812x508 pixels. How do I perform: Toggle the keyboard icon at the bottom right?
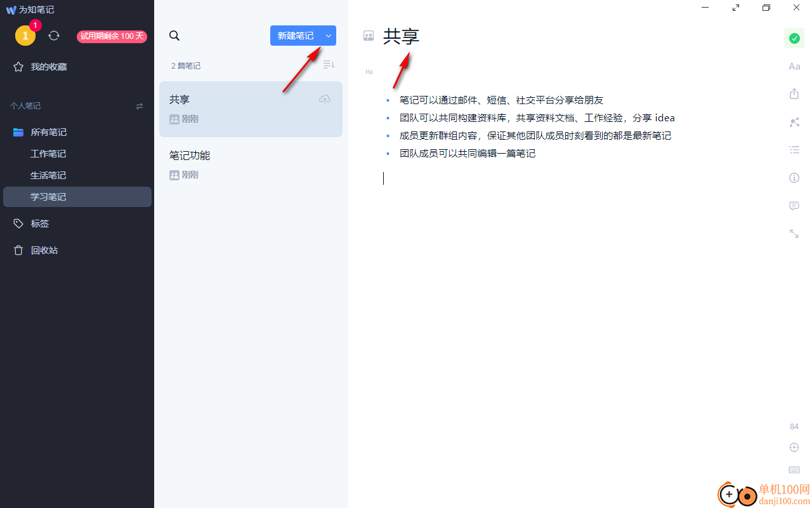[x=794, y=470]
